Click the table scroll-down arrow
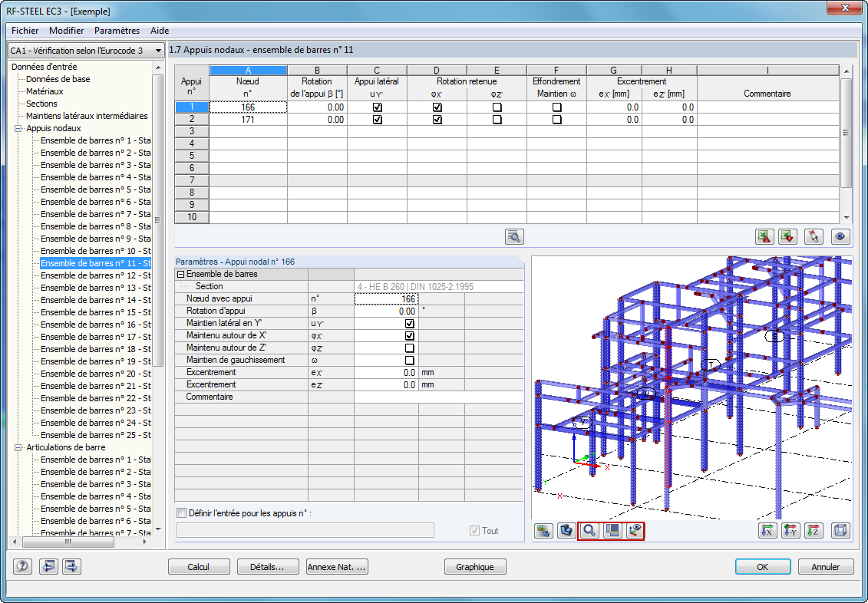Screen dimensions: 868x603 [846, 218]
